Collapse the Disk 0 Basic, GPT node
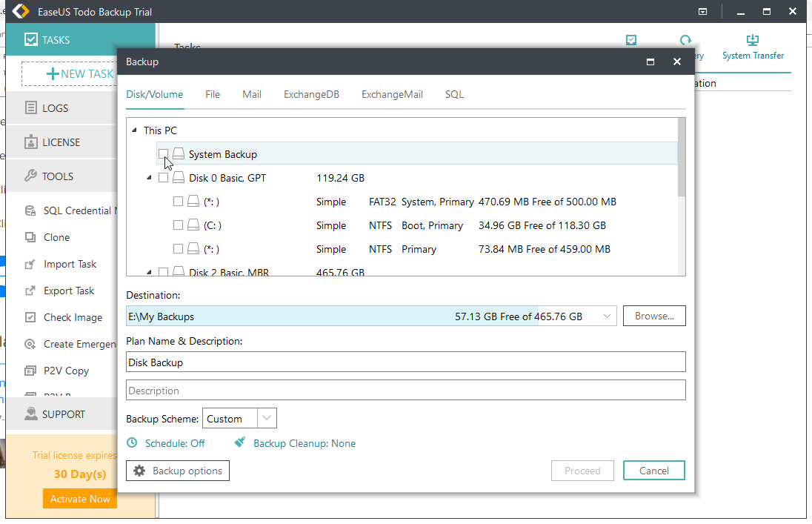This screenshot has width=812, height=524. (x=149, y=178)
